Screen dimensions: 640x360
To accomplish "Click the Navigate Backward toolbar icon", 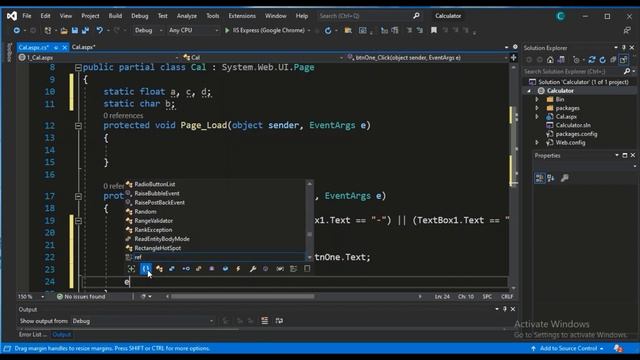I will 17,30.
